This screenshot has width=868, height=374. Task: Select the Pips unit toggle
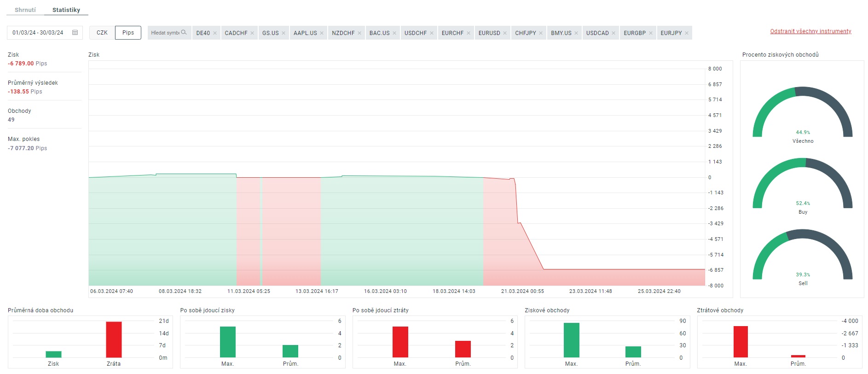128,33
